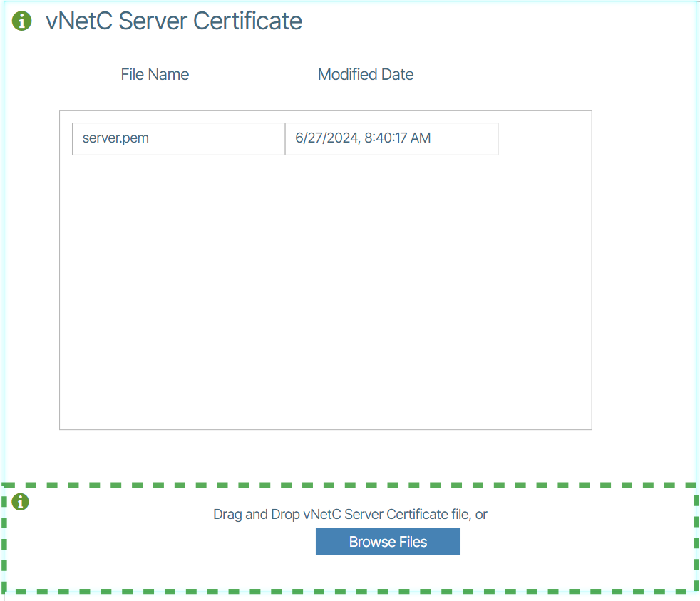Click the info icon beside vNetC Server Certificate title
The width and height of the screenshot is (700, 601).
22,21
